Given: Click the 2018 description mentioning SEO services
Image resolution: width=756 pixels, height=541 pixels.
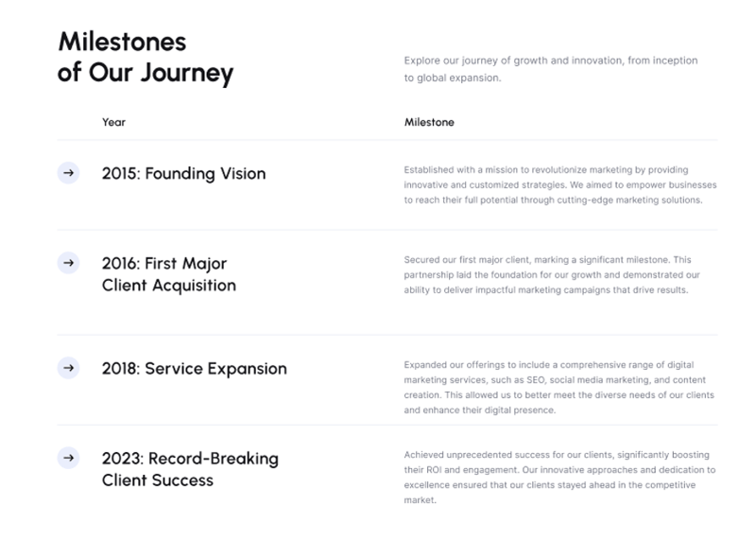Looking at the screenshot, I should point(558,387).
